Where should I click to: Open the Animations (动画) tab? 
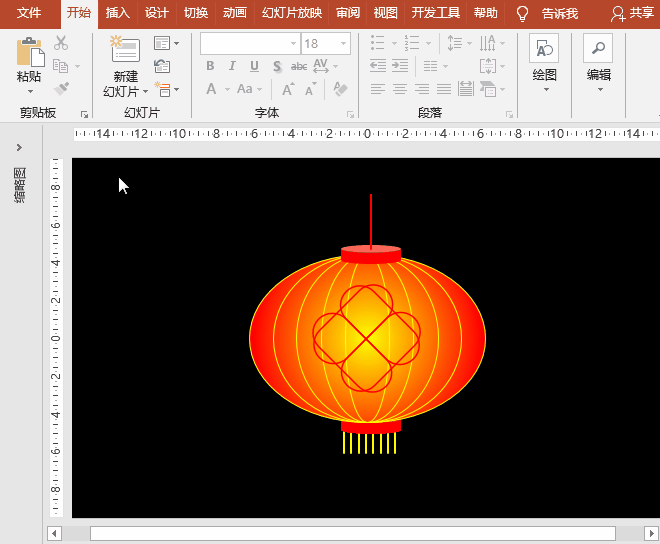tap(235, 13)
